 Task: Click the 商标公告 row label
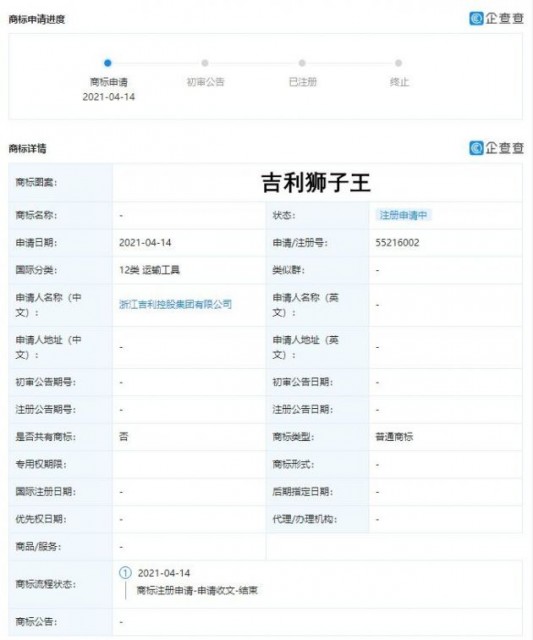point(36,622)
